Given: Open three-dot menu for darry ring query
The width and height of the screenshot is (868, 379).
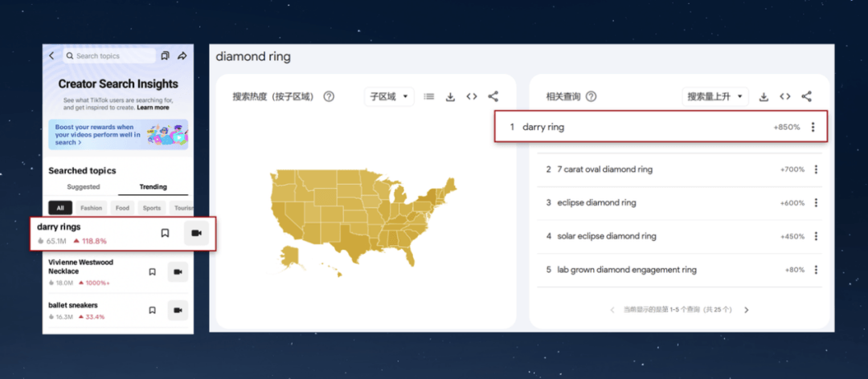Looking at the screenshot, I should click(x=813, y=127).
